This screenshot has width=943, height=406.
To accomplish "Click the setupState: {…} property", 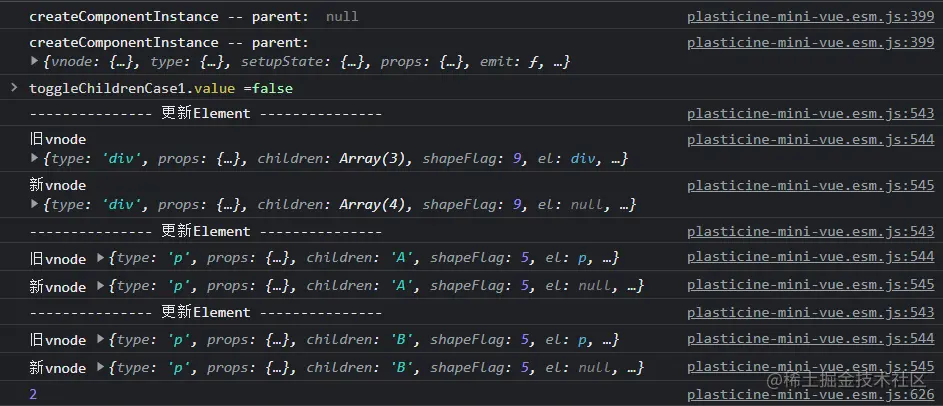I will (x=303, y=61).
